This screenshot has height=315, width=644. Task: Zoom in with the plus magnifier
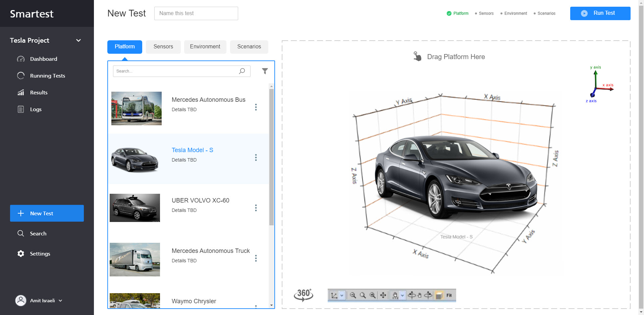(x=372, y=295)
